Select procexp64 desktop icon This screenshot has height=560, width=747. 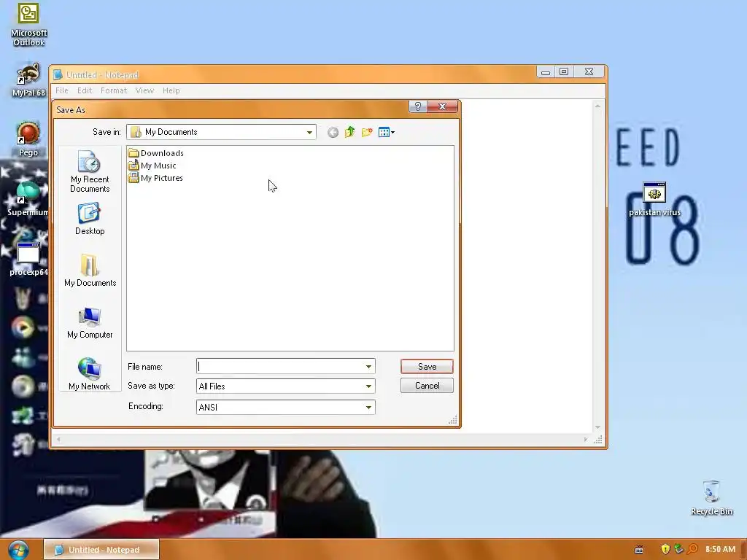click(28, 260)
